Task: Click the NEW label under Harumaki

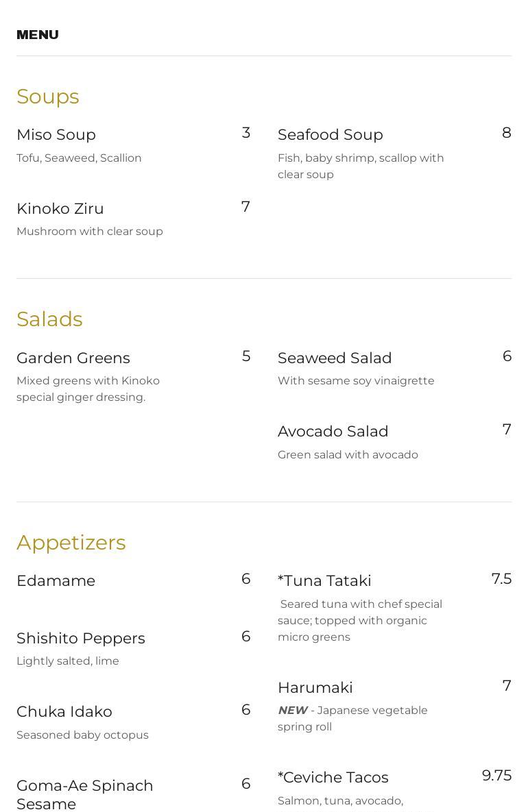Action: 293,711
